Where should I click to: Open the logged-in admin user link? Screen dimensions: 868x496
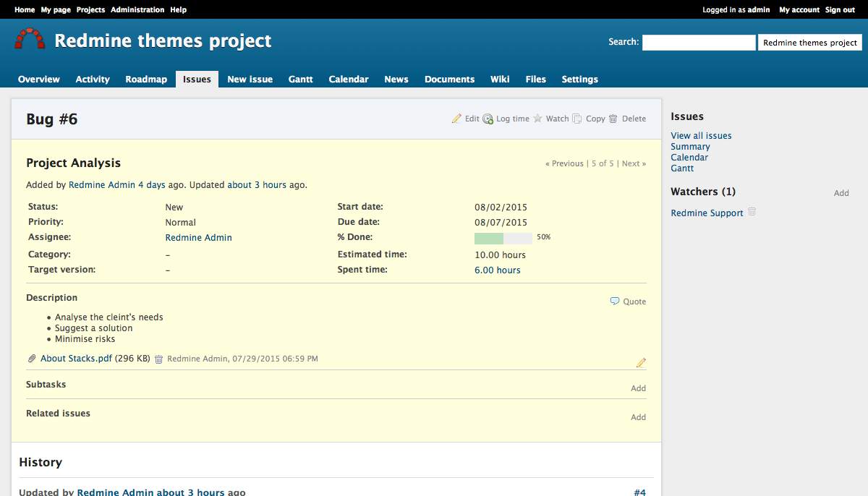click(759, 10)
